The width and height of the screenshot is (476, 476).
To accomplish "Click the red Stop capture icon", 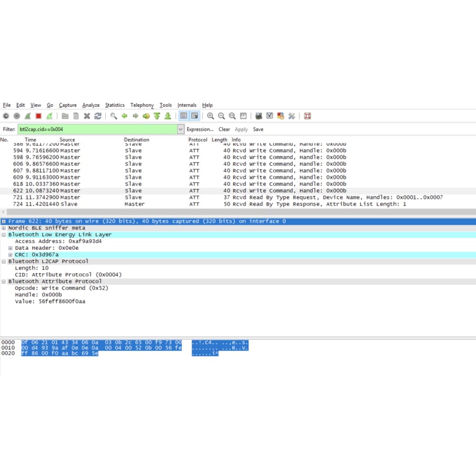I will [x=39, y=116].
